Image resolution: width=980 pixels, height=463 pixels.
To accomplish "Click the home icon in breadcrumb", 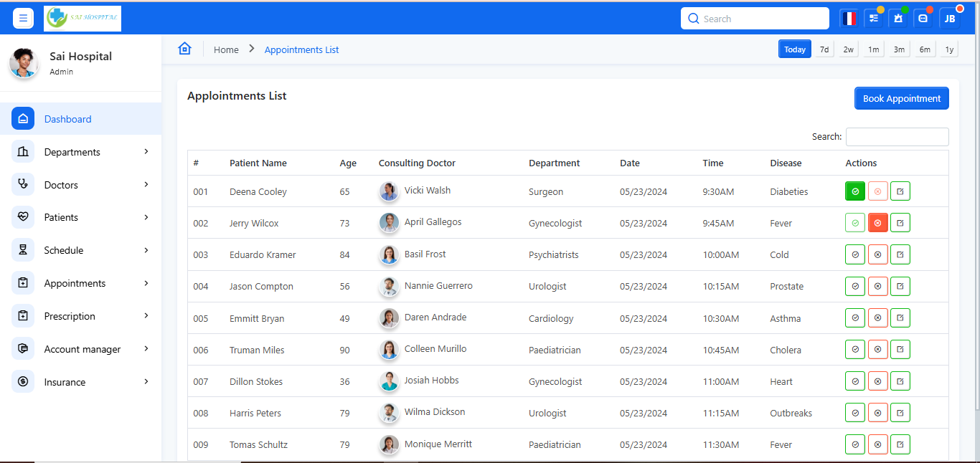I will pyautogui.click(x=185, y=49).
